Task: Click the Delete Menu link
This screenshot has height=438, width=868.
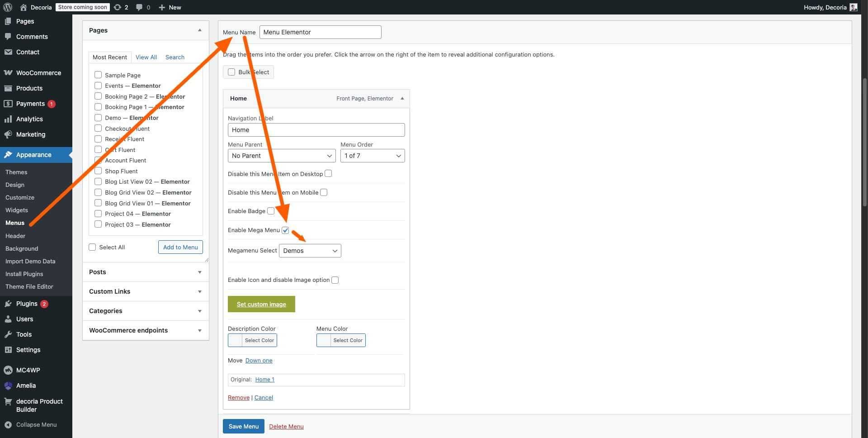Action: pyautogui.click(x=286, y=426)
